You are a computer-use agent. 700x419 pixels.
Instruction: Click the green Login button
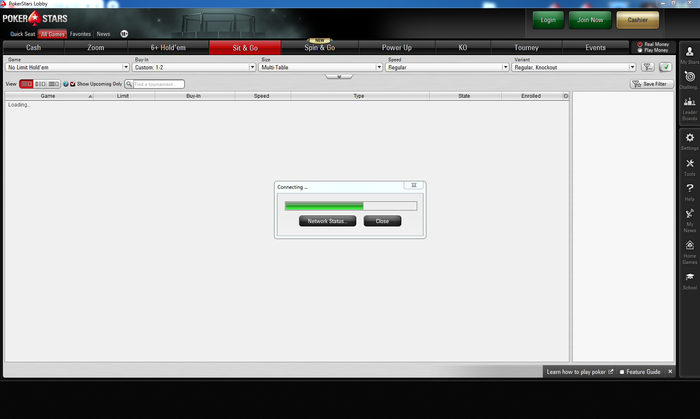coord(548,20)
